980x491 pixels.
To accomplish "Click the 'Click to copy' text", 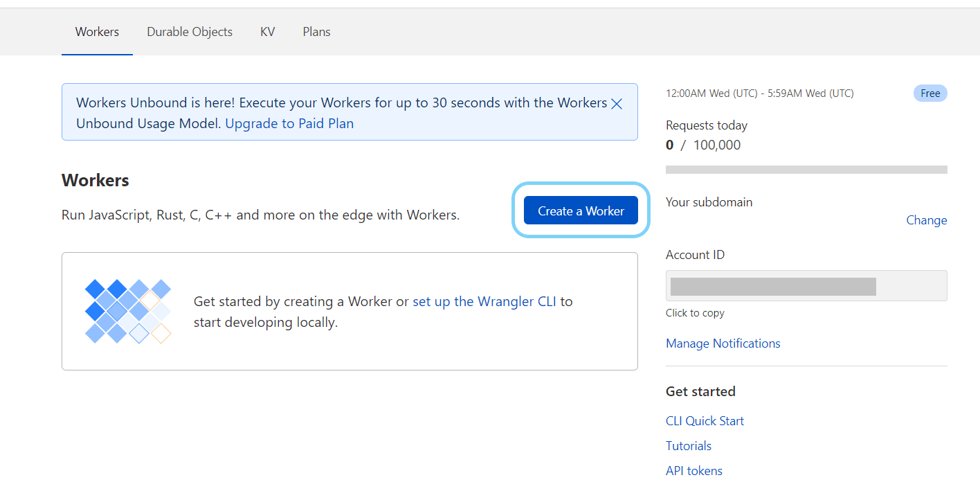I will pos(695,313).
